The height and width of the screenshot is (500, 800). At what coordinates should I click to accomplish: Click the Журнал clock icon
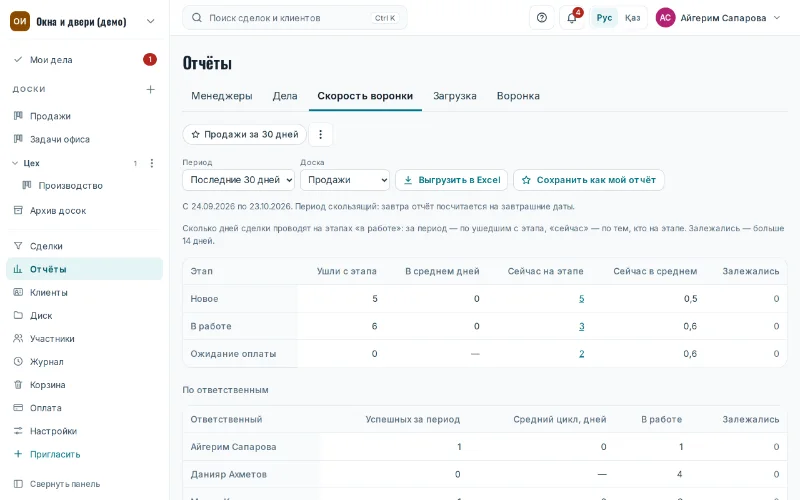[x=18, y=361]
